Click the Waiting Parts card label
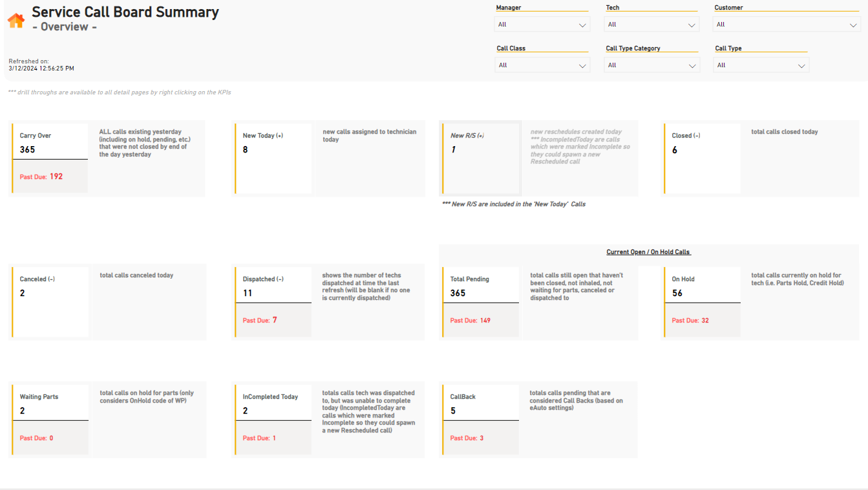 (x=39, y=397)
